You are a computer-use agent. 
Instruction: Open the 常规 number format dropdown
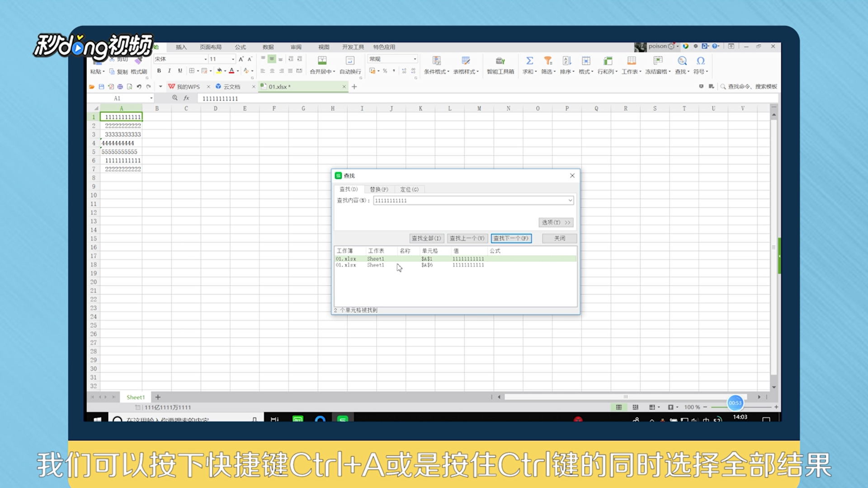click(415, 59)
